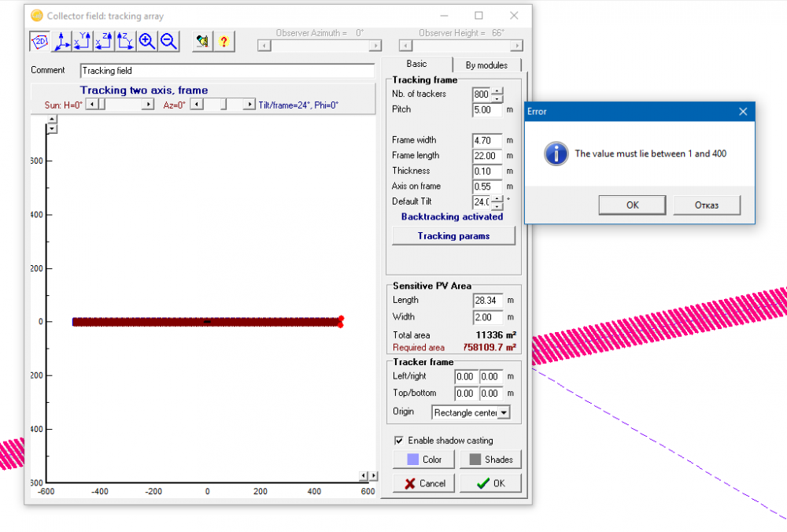Open the Origin dropdown list

click(504, 412)
